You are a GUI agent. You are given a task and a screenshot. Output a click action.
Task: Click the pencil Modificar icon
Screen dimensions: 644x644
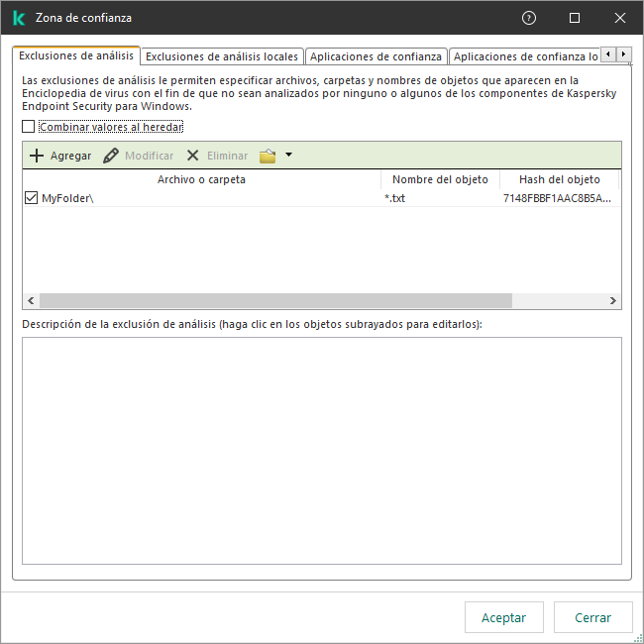111,156
